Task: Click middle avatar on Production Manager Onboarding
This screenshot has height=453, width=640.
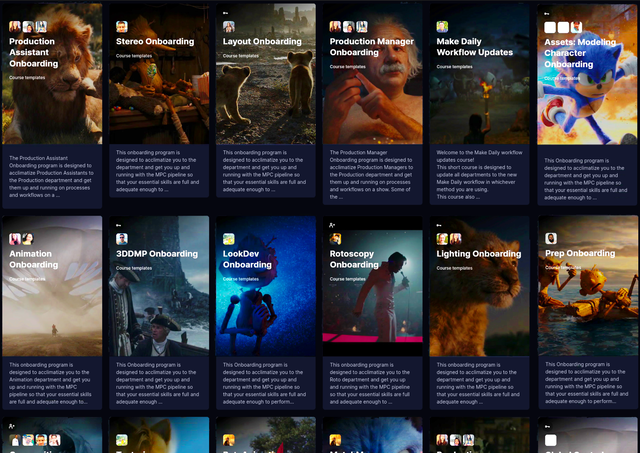Action: pyautogui.click(x=349, y=27)
